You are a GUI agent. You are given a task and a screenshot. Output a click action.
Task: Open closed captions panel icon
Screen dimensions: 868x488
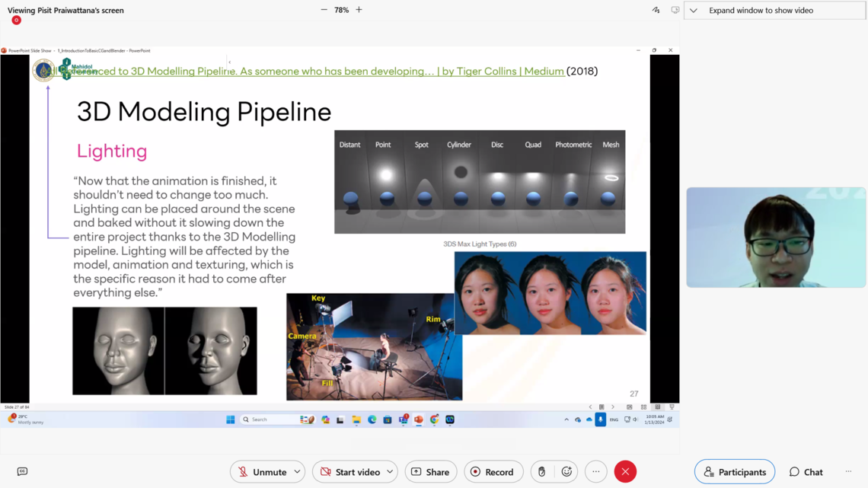point(22,472)
